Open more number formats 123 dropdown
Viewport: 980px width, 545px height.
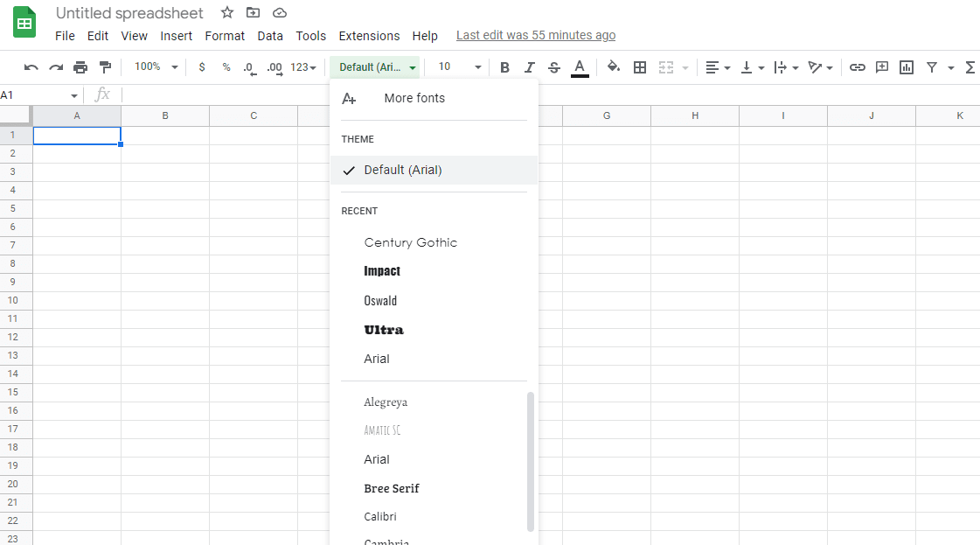(x=303, y=67)
